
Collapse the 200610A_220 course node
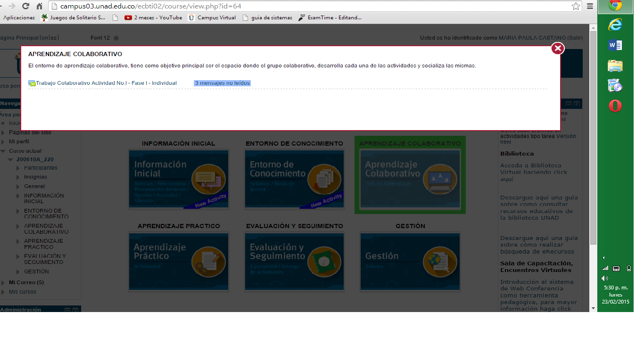(11, 160)
